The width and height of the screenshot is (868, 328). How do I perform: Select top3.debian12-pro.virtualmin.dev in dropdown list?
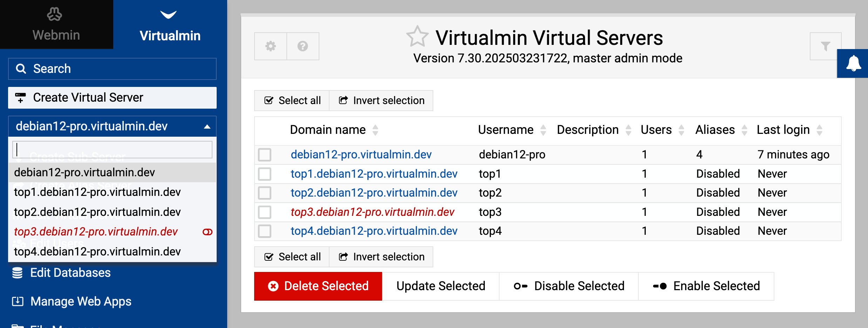[x=112, y=232]
